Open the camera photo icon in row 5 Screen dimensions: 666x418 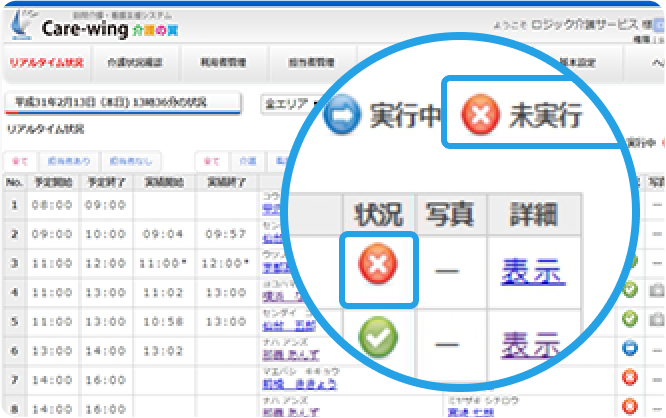tap(657, 319)
